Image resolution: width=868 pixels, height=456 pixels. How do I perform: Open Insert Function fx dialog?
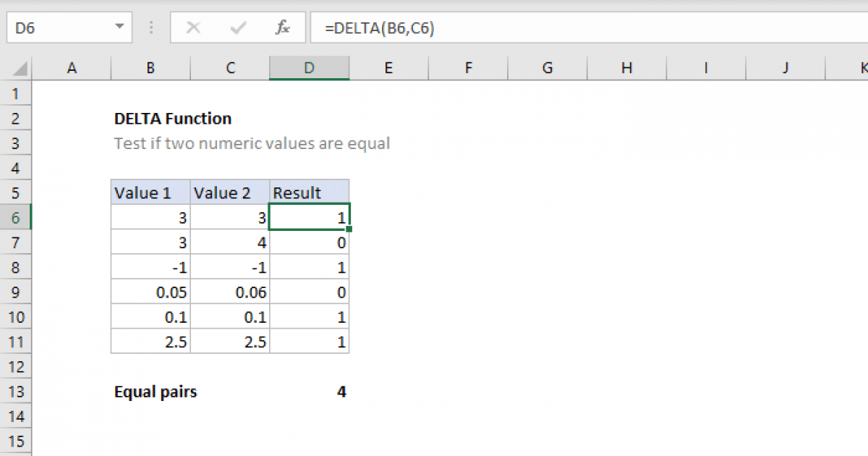(283, 28)
